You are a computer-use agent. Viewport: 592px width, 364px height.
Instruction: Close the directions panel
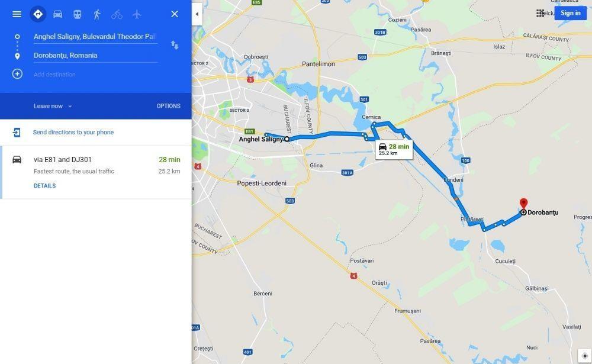175,14
